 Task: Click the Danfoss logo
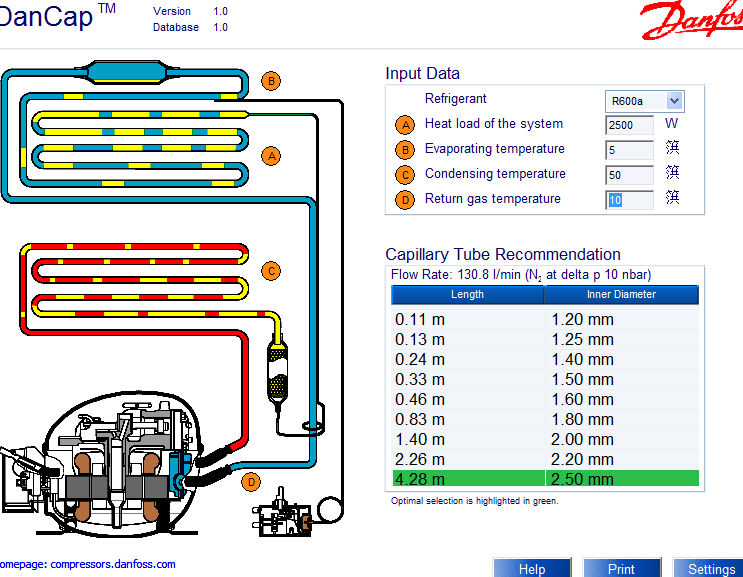692,20
